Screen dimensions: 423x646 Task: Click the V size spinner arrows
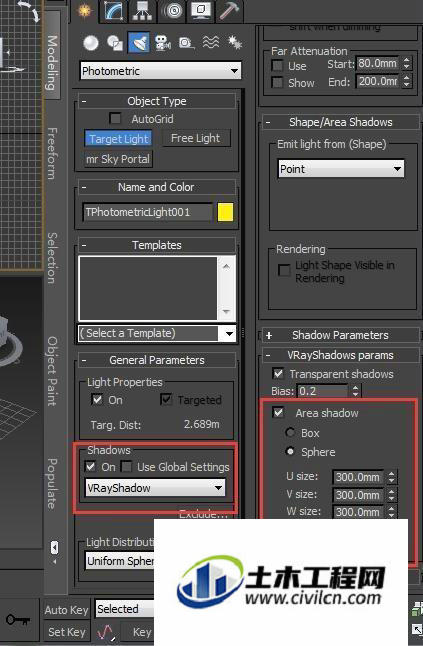coord(391,495)
